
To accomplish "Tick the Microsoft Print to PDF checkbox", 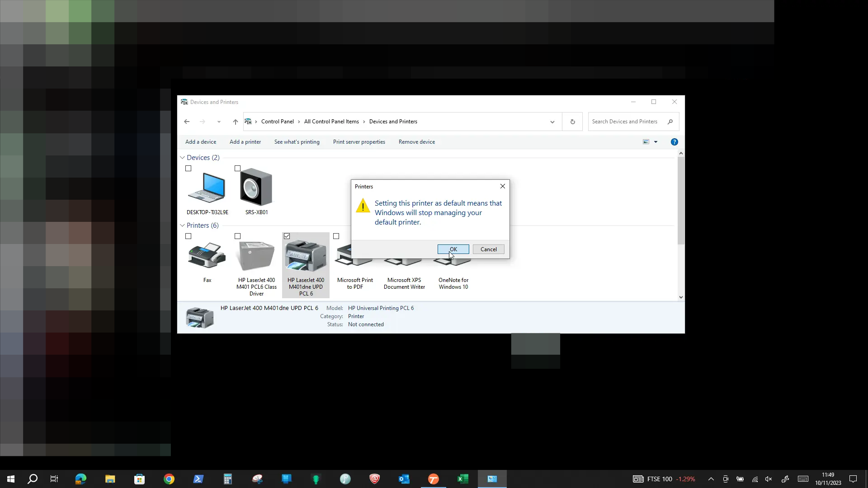I will (x=336, y=236).
